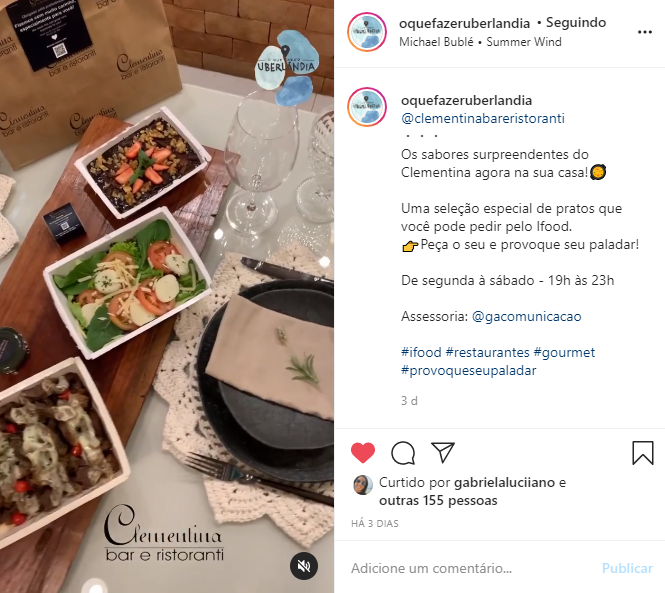Open the #gourmet hashtag
The height and width of the screenshot is (593, 665).
click(x=564, y=352)
